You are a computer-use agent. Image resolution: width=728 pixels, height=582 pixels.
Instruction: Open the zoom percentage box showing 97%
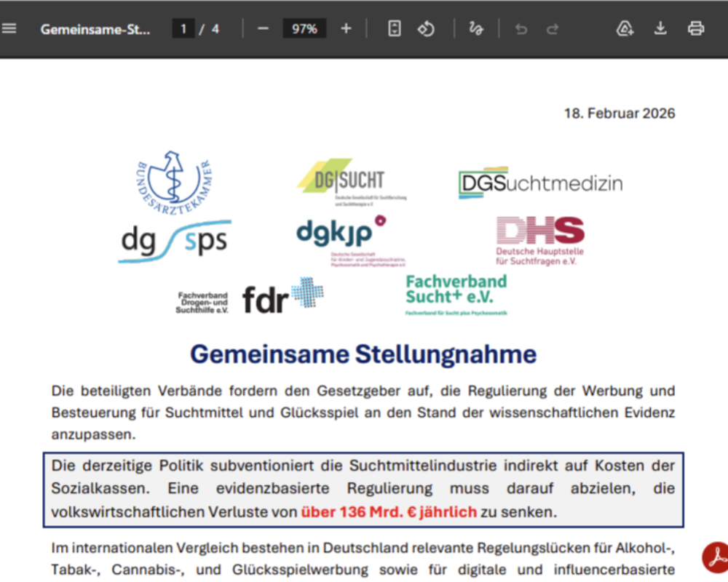(304, 28)
